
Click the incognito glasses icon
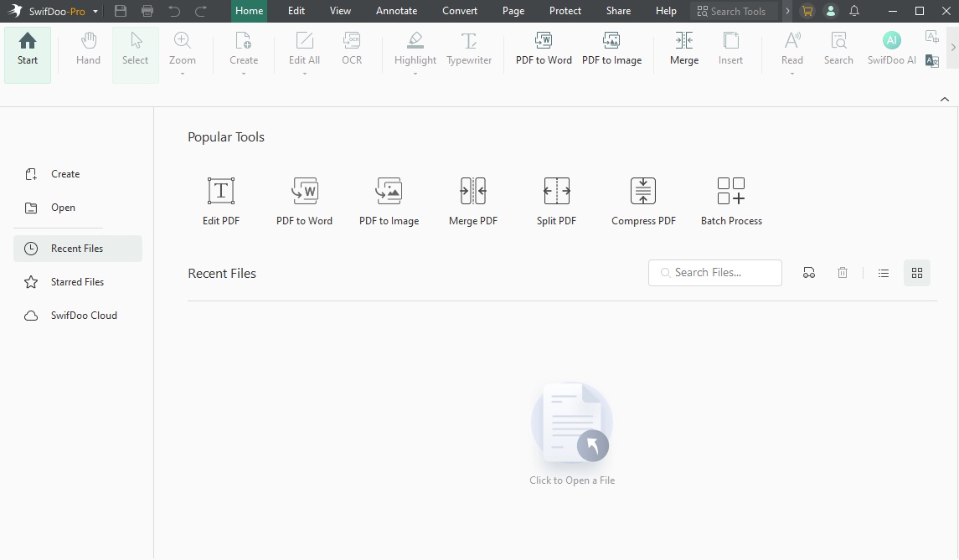pyautogui.click(x=808, y=273)
